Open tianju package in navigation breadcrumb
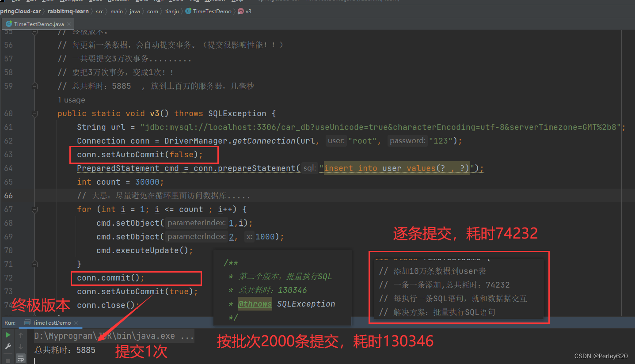635x364 pixels. click(x=172, y=11)
